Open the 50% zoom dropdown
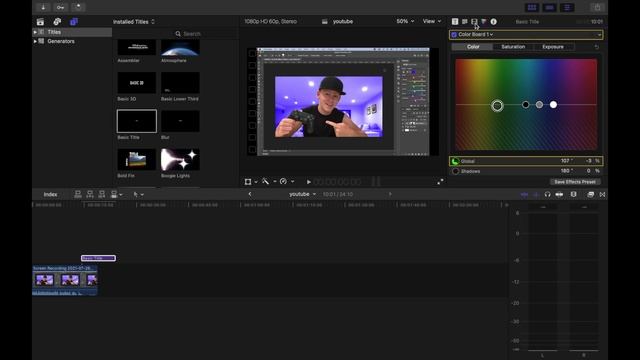This screenshot has width=640, height=360. coord(405,21)
